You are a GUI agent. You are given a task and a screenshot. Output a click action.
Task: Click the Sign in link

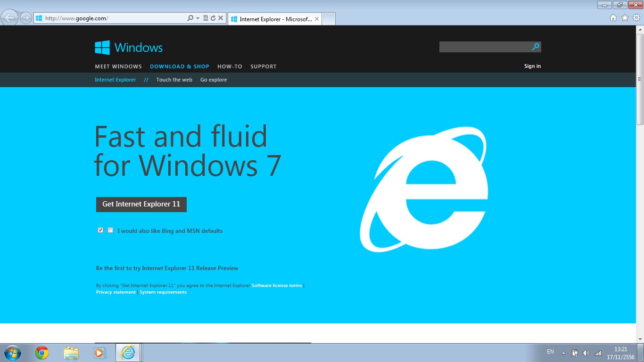point(532,66)
